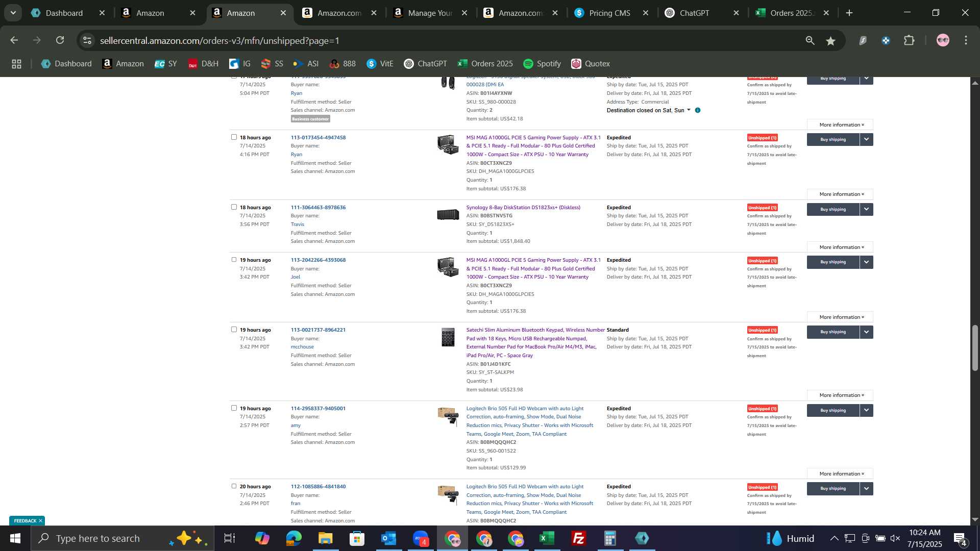
Task: Open the Orders 2025 Excel bookmark
Action: 485,64
